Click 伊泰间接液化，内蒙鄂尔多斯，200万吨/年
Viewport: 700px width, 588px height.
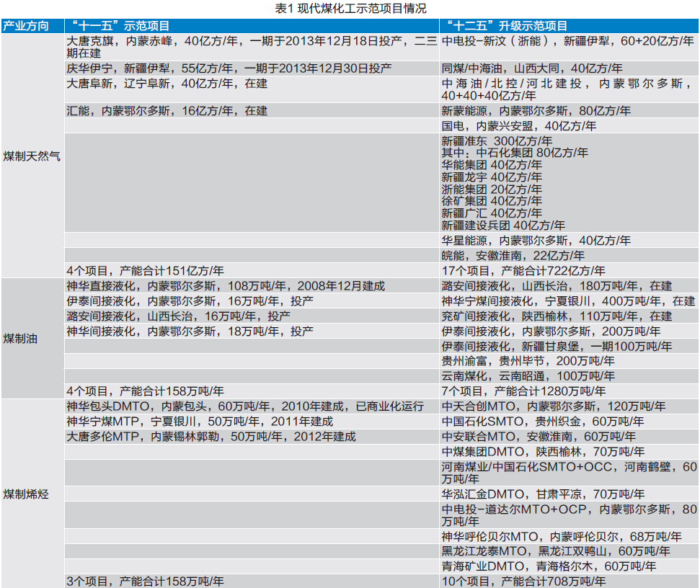(569, 331)
